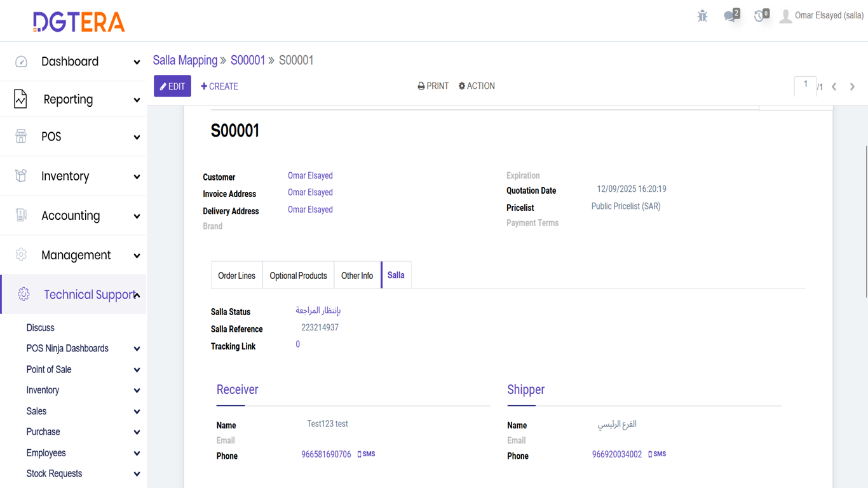Open the Salla Mapping breadcrumb link
The width and height of the screenshot is (868, 488).
185,60
